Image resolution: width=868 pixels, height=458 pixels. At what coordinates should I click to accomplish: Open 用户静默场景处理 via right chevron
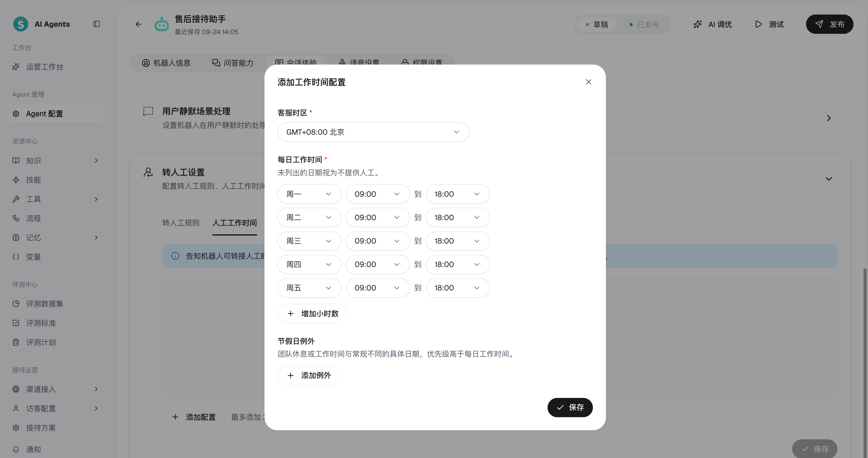click(x=829, y=118)
